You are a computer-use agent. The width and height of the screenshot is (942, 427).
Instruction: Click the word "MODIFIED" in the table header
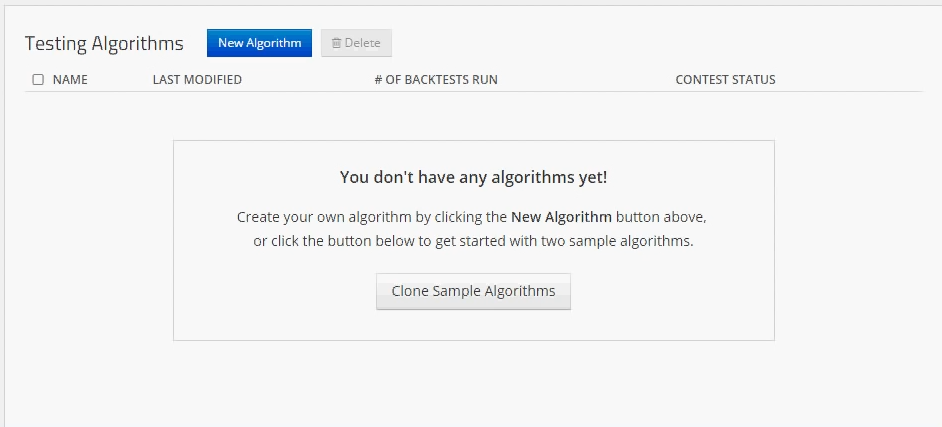212,80
